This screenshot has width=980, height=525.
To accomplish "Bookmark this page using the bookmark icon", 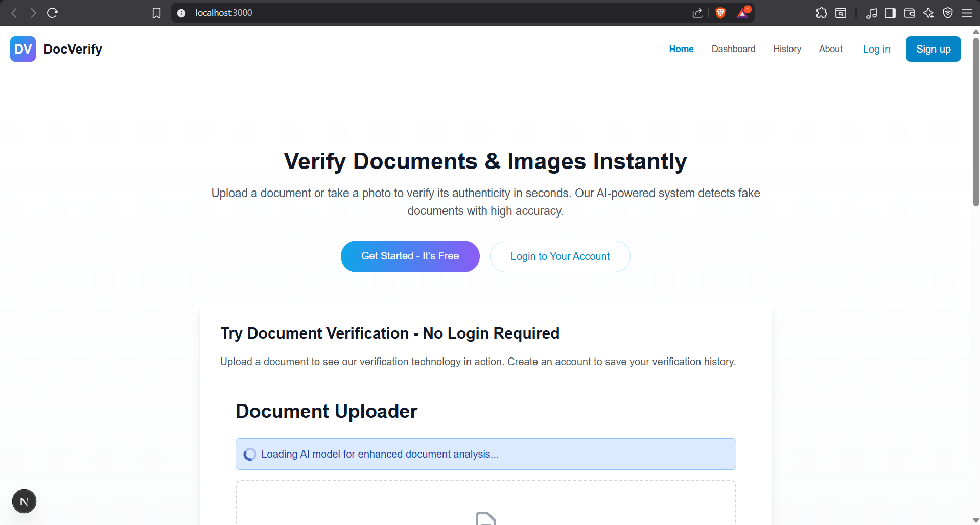I will coord(156,13).
